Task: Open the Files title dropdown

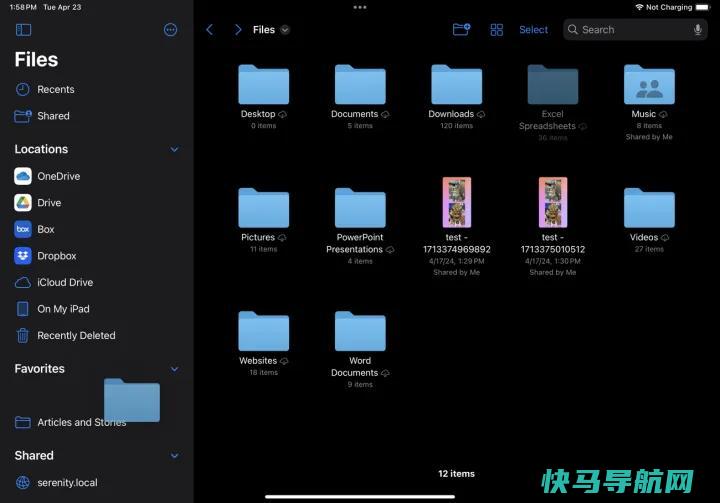Action: pyautogui.click(x=285, y=30)
